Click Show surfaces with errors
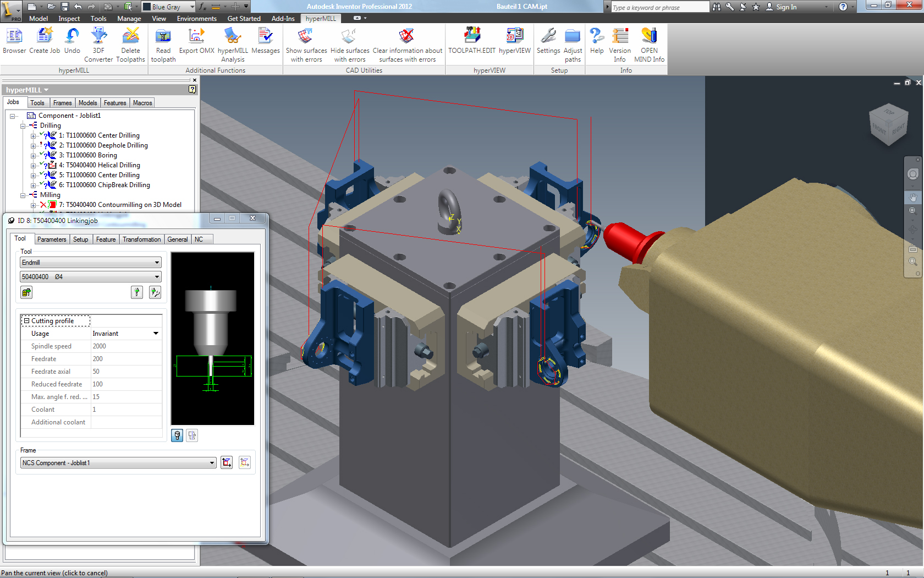Viewport: 924px width, 578px height. tap(306, 37)
